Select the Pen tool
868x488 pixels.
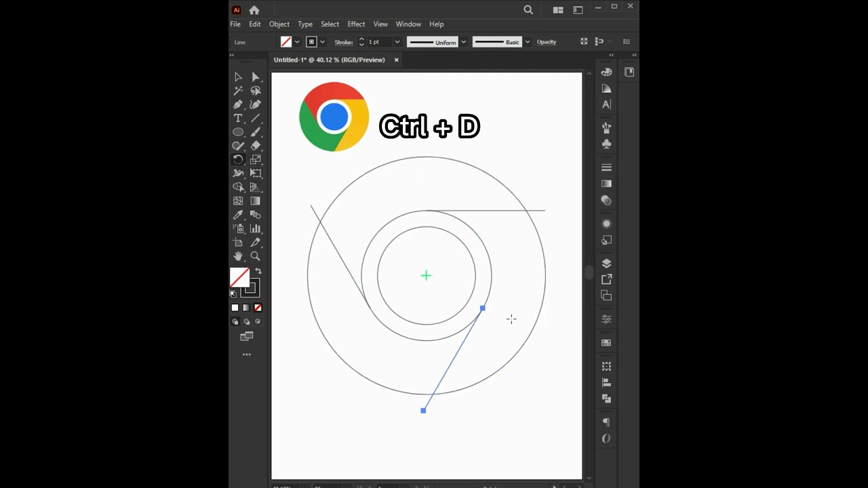tap(238, 104)
